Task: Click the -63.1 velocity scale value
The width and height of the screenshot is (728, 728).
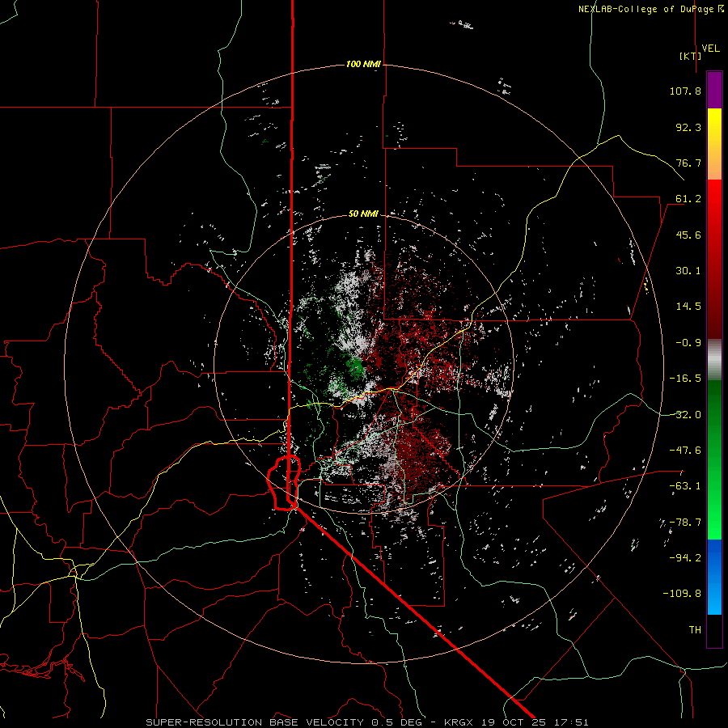Action: tap(685, 486)
